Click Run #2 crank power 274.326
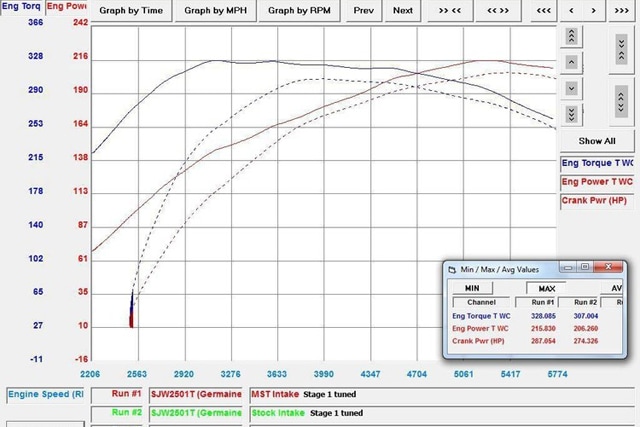 click(586, 341)
